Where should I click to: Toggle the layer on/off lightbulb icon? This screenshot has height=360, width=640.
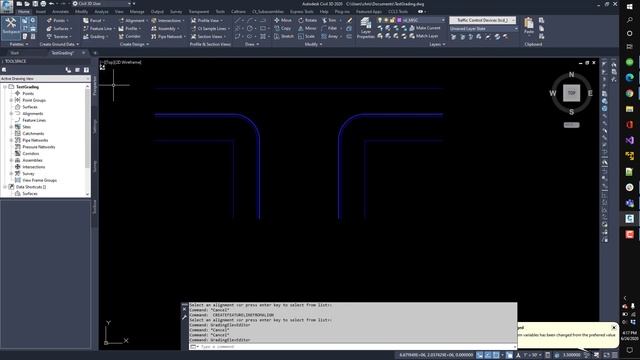380,20
